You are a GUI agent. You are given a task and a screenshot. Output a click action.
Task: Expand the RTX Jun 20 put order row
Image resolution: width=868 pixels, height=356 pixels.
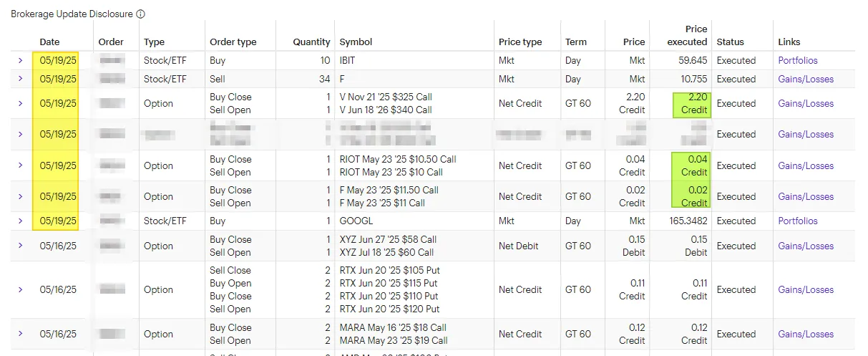coord(20,290)
